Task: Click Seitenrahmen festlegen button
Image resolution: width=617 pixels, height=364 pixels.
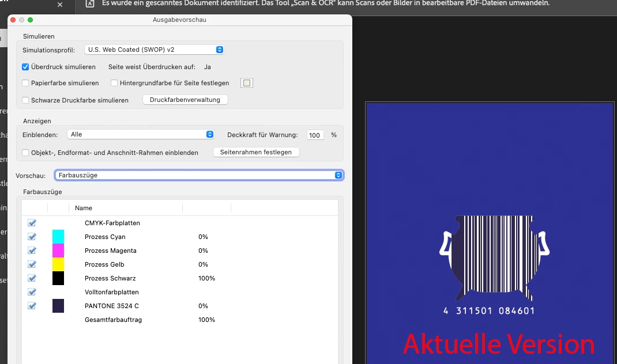Action: point(256,152)
